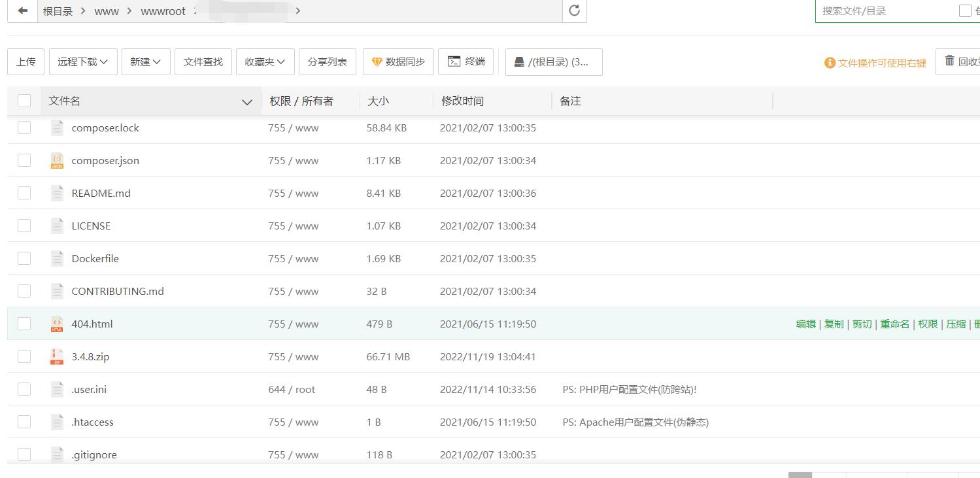Check the composer.json row checkbox
This screenshot has width=980, height=478.
click(24, 160)
